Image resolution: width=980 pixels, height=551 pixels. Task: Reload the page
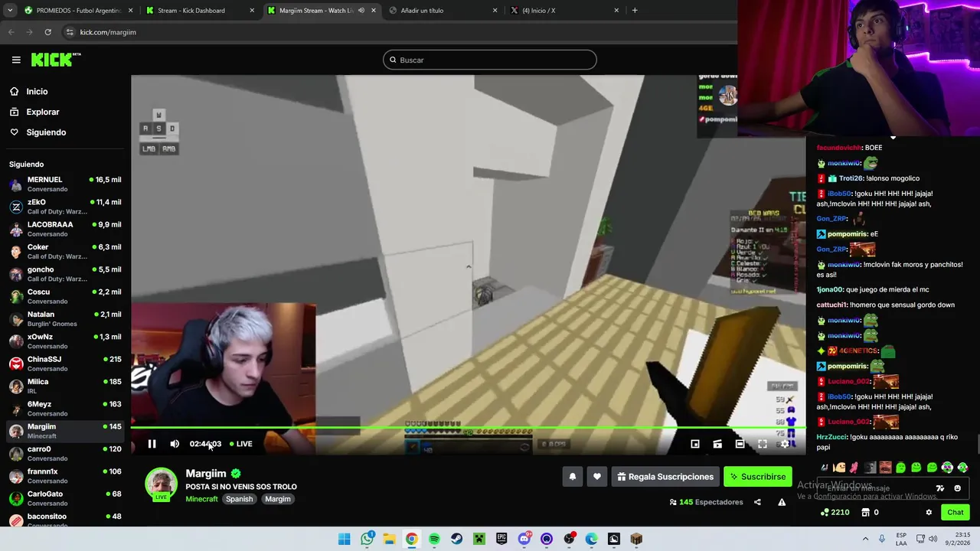coord(47,32)
